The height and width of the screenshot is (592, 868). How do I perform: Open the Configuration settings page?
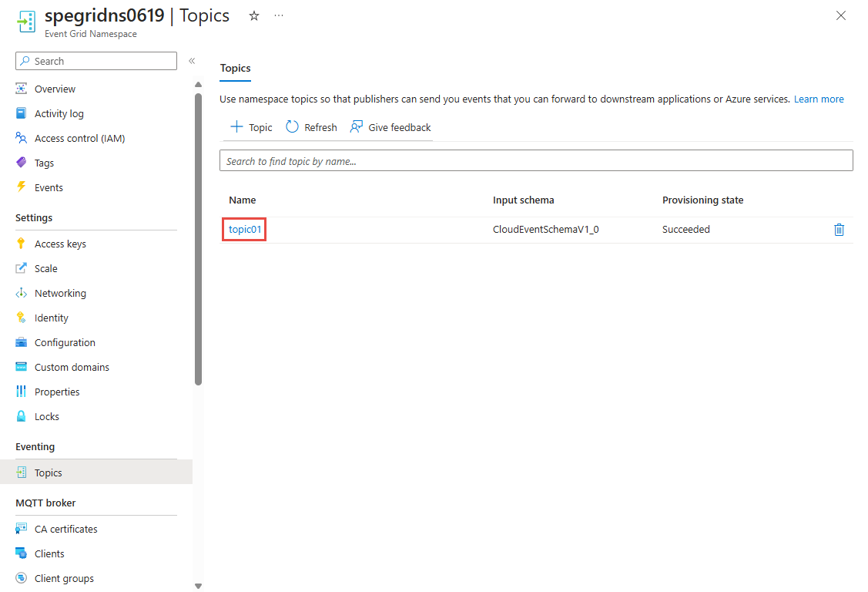[65, 342]
